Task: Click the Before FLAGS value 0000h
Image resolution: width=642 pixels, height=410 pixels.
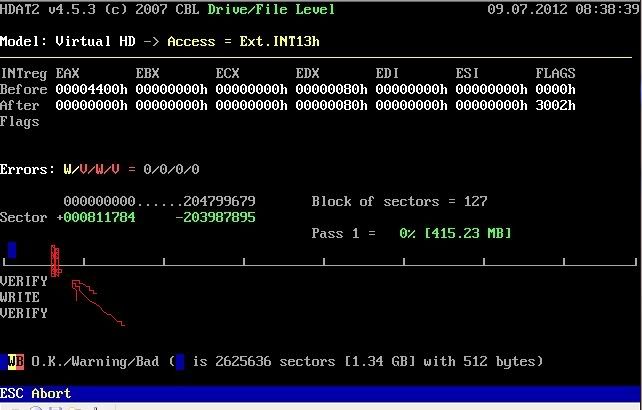Action: (x=555, y=89)
